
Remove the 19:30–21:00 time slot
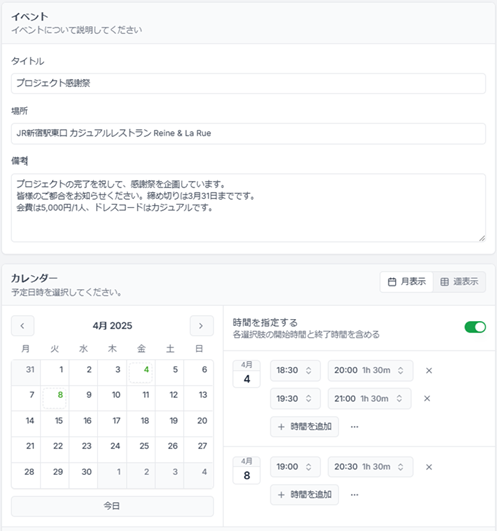(427, 399)
